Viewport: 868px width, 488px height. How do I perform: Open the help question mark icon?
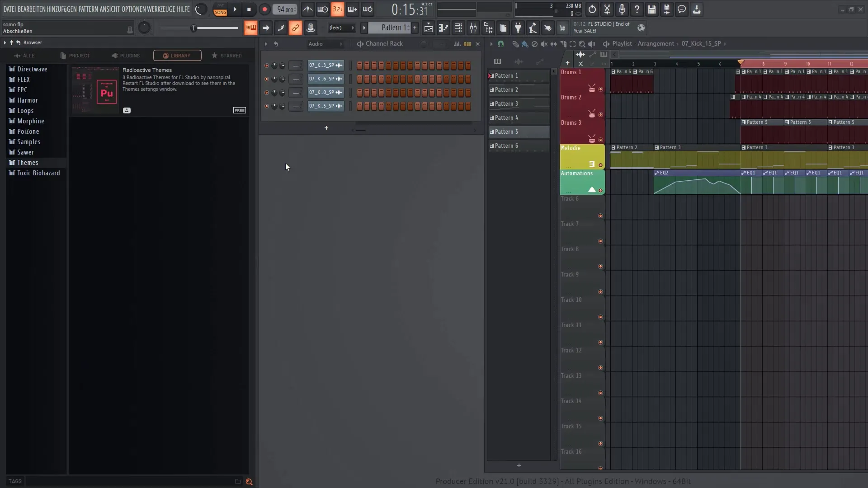point(637,9)
